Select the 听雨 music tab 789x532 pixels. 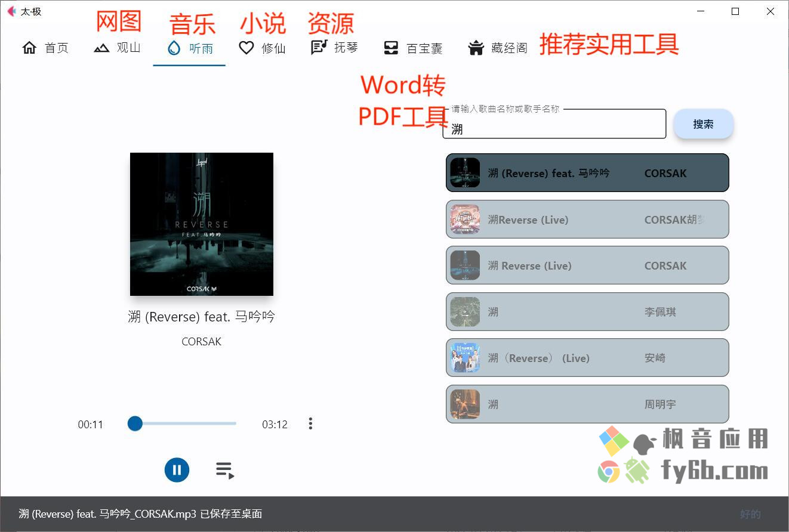[189, 48]
